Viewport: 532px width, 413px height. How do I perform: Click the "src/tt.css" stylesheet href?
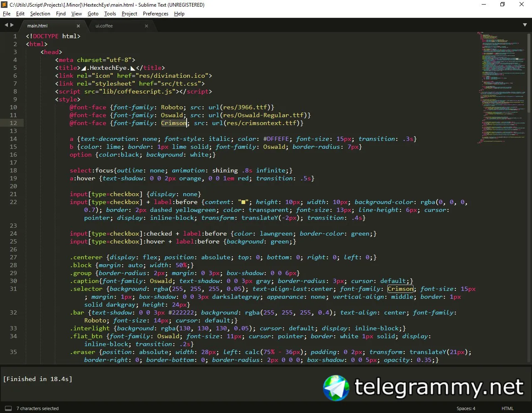181,84
